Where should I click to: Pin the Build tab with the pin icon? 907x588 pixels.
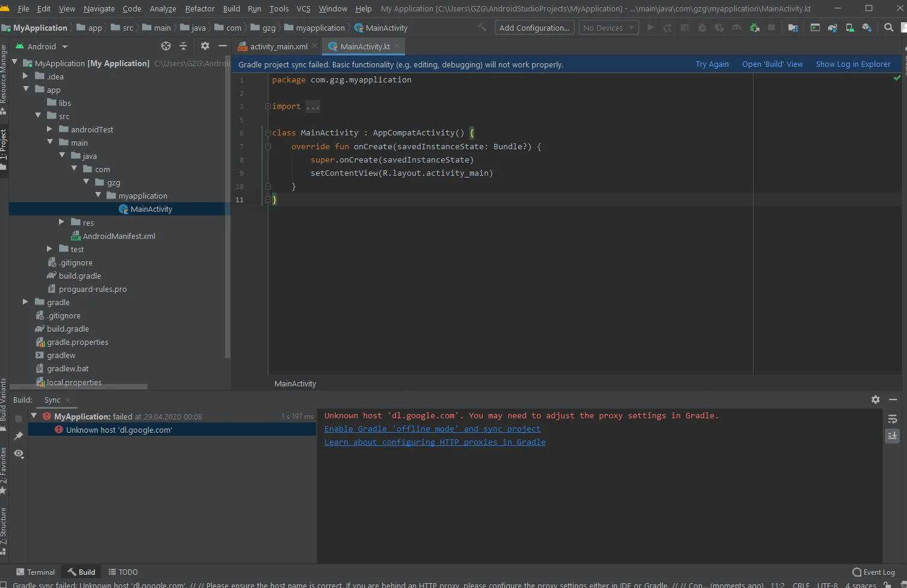pyautogui.click(x=19, y=436)
